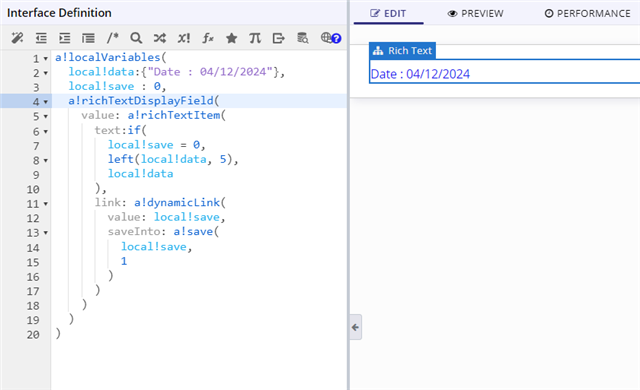Collapse the a!dynamicLink block at line 11
640x390 pixels.
pos(46,204)
